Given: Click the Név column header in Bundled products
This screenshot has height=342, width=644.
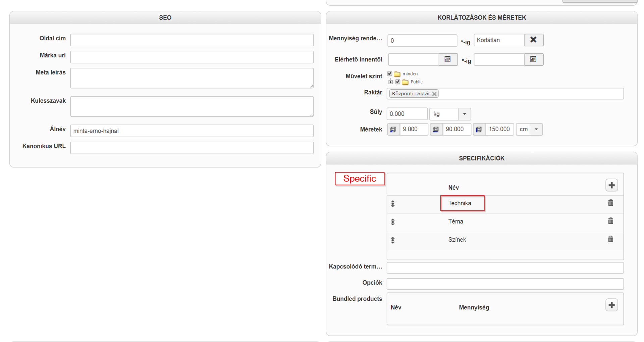Looking at the screenshot, I should coord(396,307).
